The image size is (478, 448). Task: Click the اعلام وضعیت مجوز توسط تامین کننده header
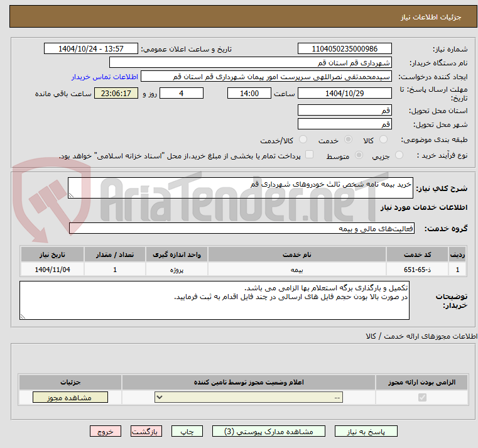point(249,382)
